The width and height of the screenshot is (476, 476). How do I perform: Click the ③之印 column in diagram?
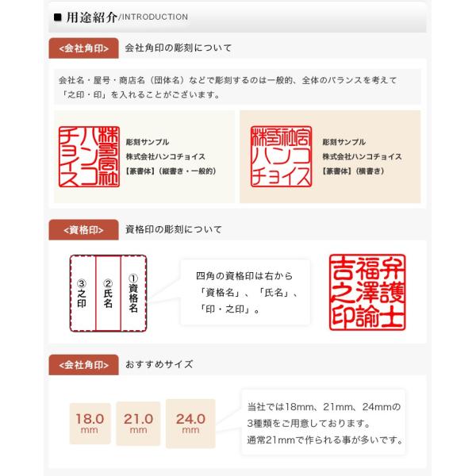click(x=83, y=294)
